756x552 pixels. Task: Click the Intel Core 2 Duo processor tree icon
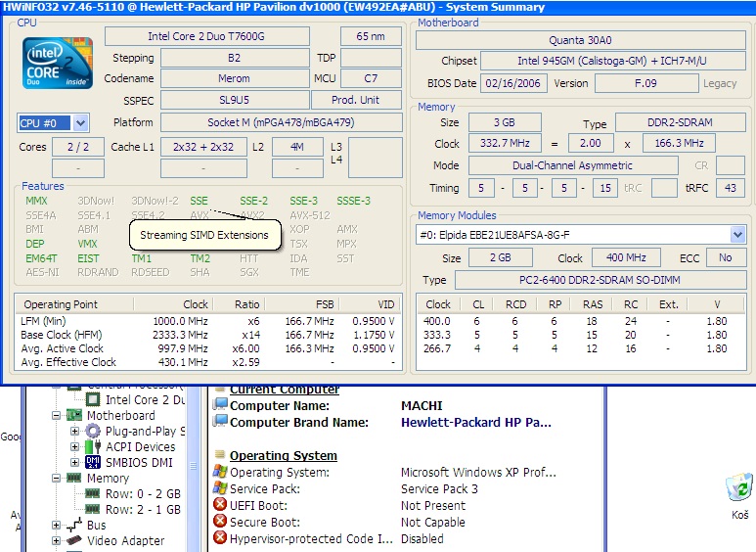[93, 399]
